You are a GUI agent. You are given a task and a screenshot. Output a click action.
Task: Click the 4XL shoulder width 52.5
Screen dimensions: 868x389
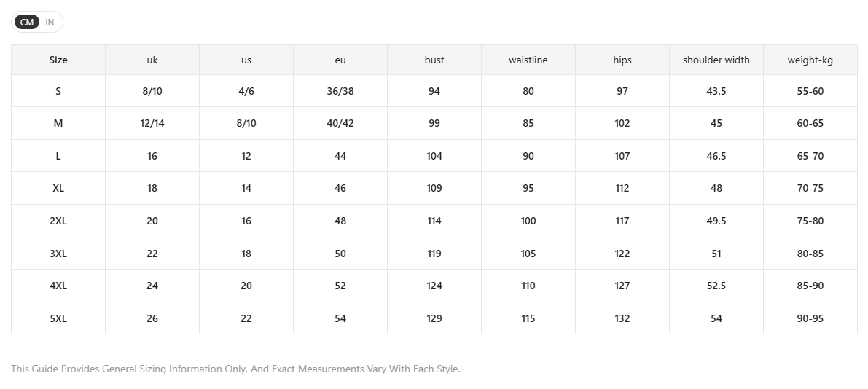[x=716, y=286]
